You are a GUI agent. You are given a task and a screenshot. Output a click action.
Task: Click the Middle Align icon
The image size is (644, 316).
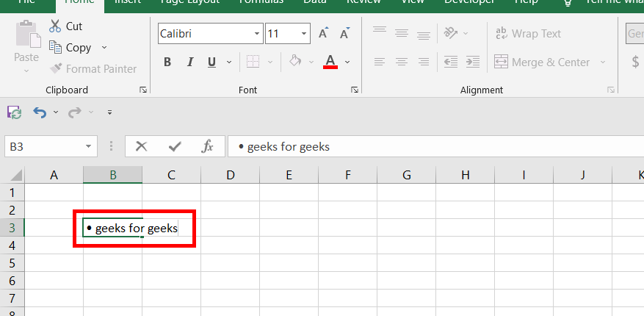(401, 33)
